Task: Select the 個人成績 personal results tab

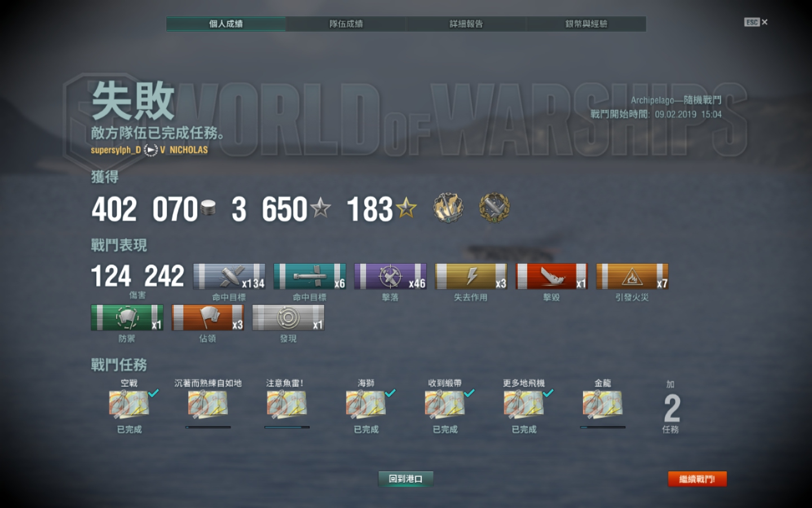Action: pos(226,24)
